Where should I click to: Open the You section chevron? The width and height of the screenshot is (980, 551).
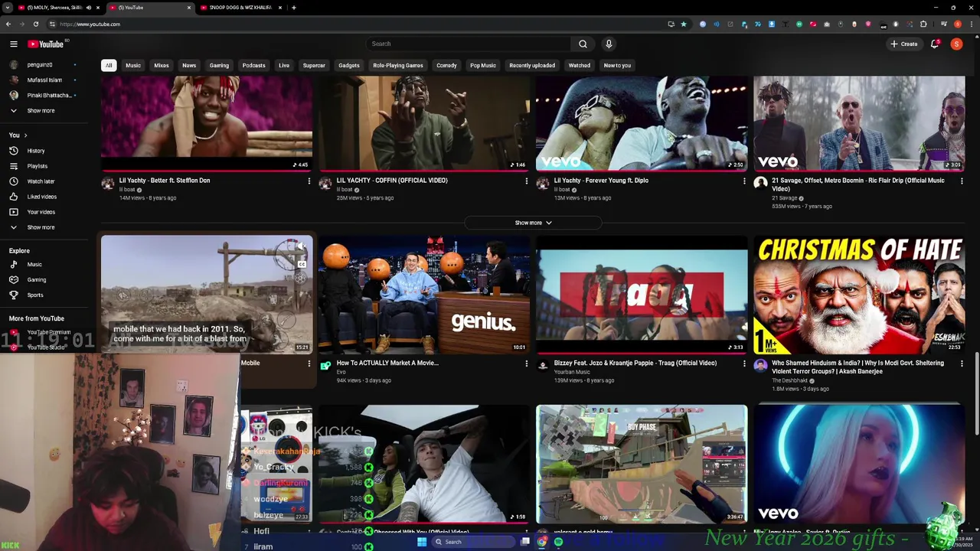tap(25, 135)
